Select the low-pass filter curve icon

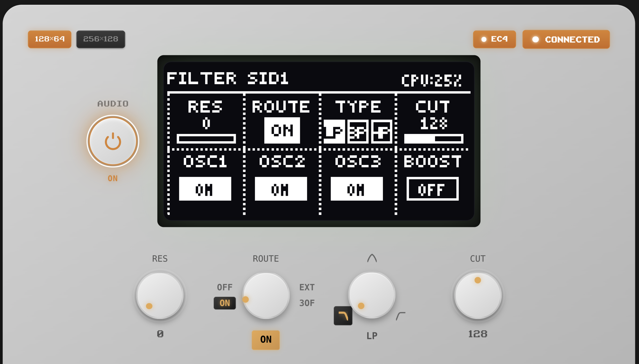click(x=343, y=316)
